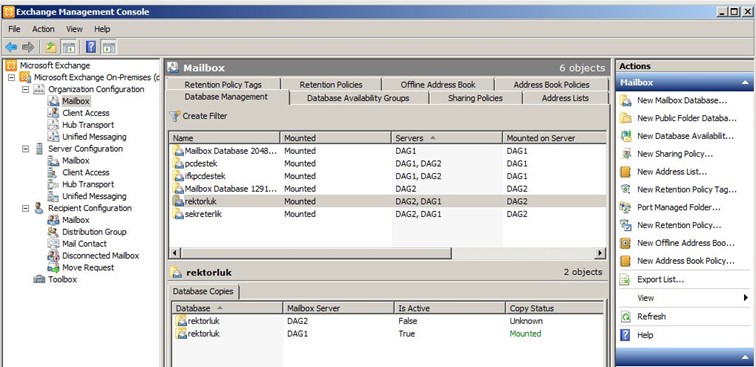Screen dimensions: 756x367
Task: Sort databases by the Servers column header
Action: point(446,138)
